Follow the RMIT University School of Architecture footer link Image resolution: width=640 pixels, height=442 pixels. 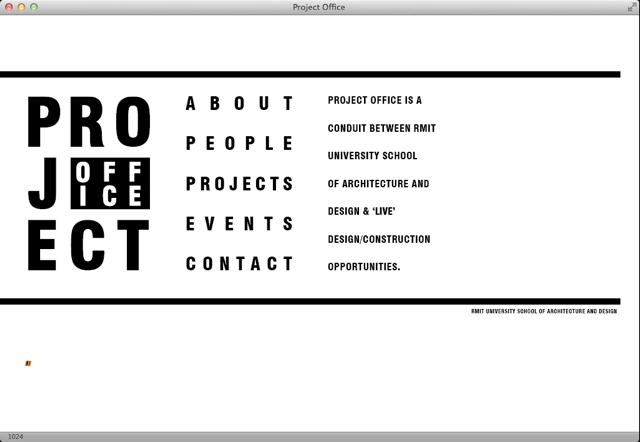click(544, 311)
